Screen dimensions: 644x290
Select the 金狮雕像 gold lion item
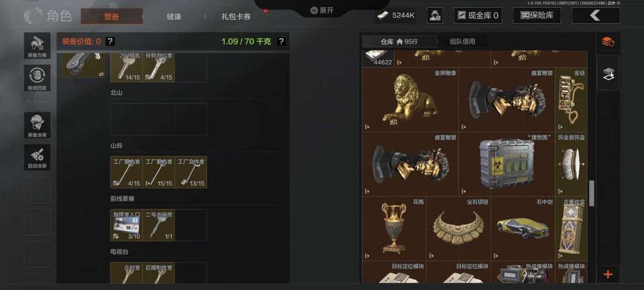tap(410, 100)
